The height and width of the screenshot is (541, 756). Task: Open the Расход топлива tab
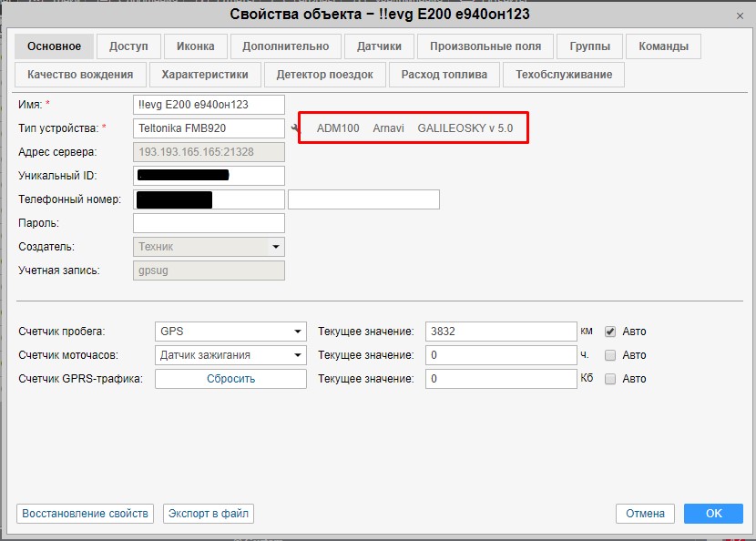[x=444, y=75]
